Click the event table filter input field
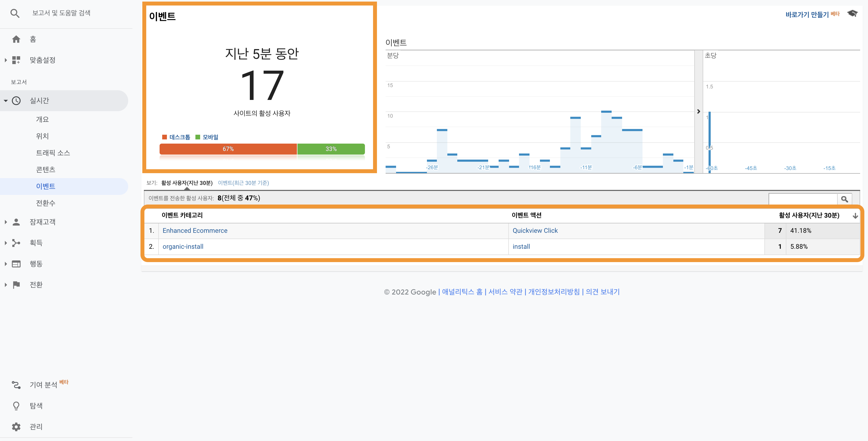Image resolution: width=868 pixels, height=441 pixels. (x=803, y=199)
